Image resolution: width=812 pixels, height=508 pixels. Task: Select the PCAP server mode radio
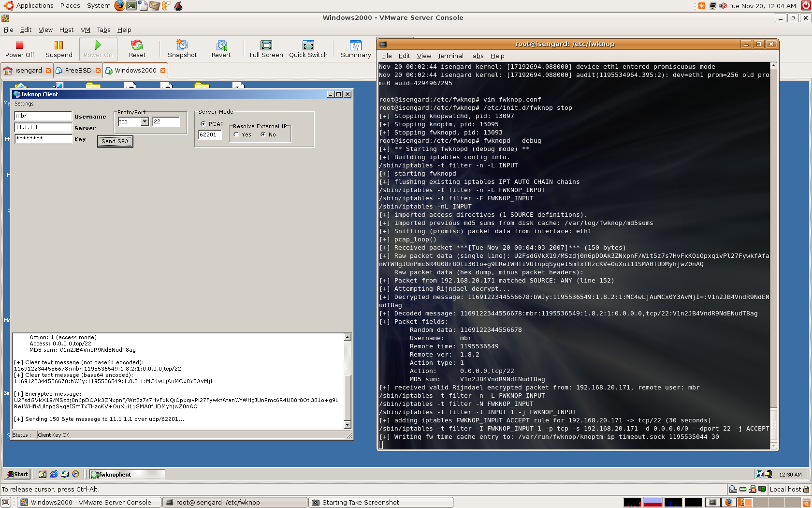[x=203, y=124]
